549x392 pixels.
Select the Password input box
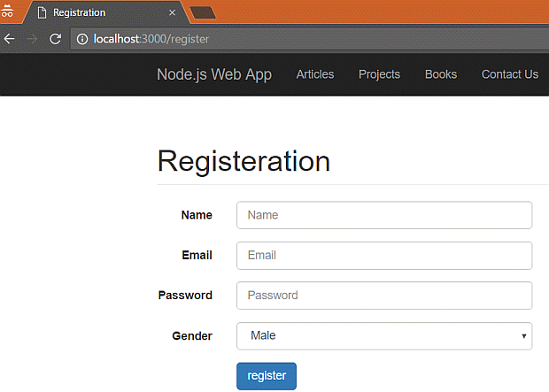pos(384,296)
